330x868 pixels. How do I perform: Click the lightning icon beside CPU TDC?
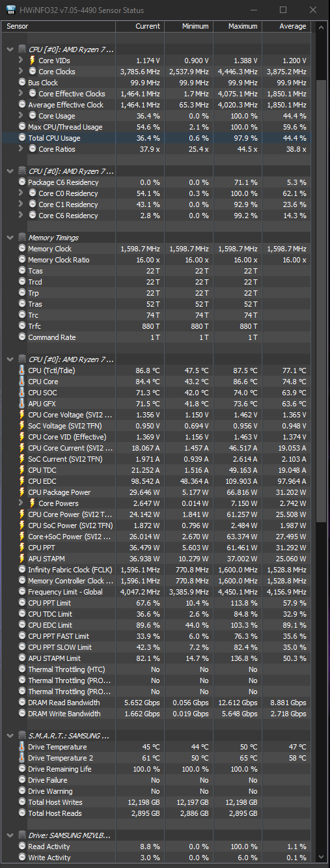click(22, 470)
